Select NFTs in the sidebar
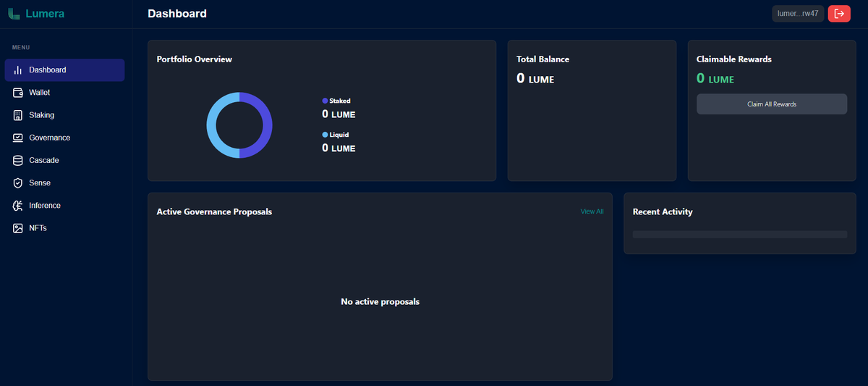The width and height of the screenshot is (868, 386). [64, 228]
